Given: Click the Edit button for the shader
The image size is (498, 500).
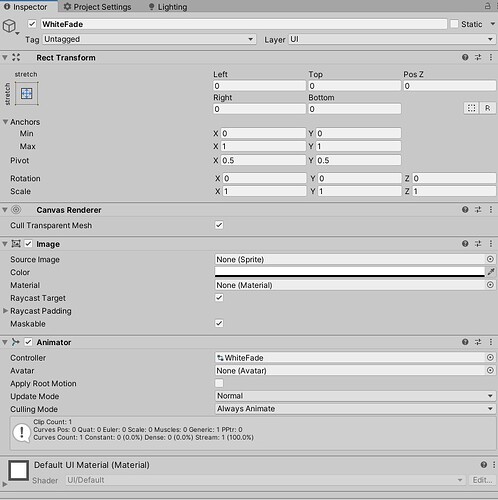Looking at the screenshot, I should click(x=482, y=480).
